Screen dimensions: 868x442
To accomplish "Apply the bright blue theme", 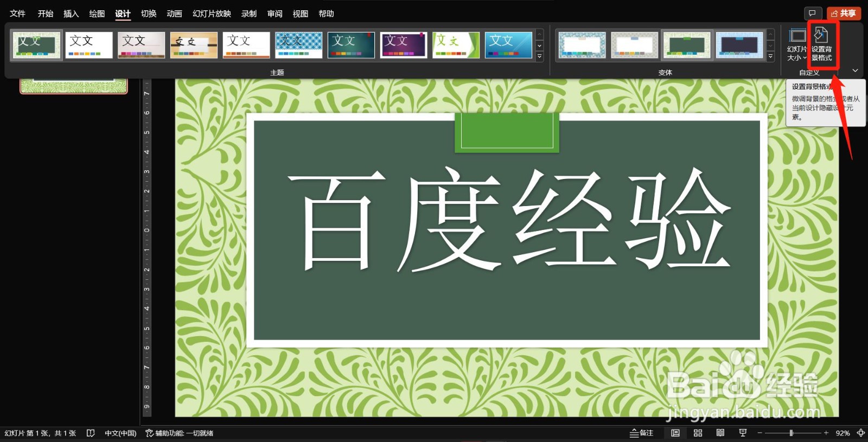I will click(x=508, y=45).
